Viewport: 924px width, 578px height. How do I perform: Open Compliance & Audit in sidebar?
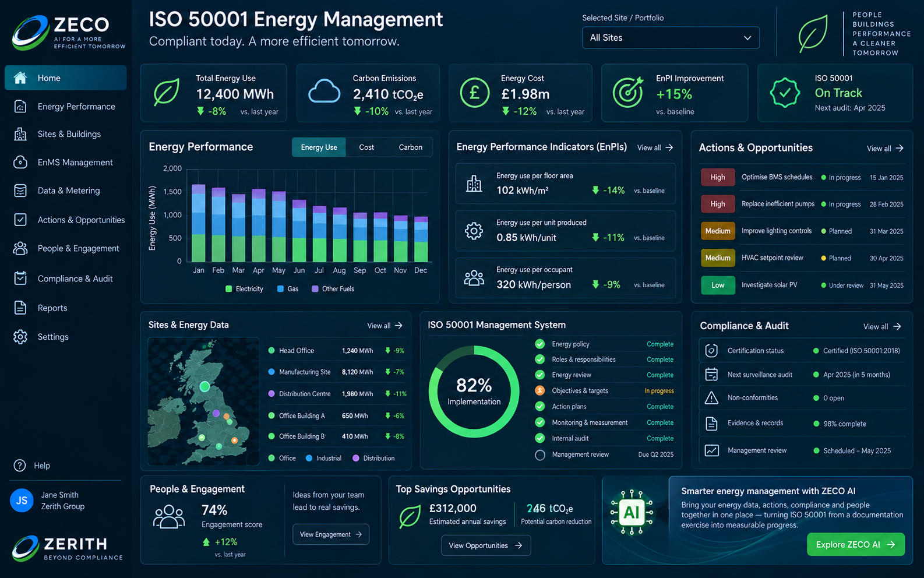coord(65,279)
